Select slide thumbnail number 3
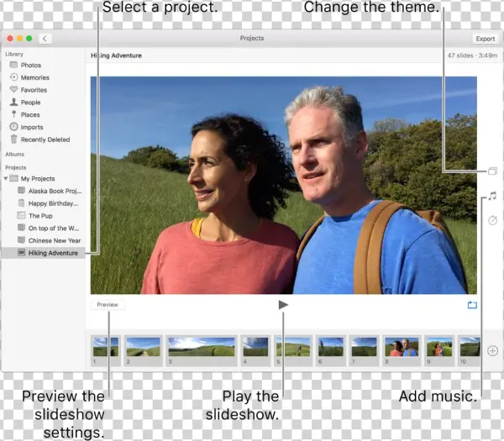 click(x=202, y=346)
